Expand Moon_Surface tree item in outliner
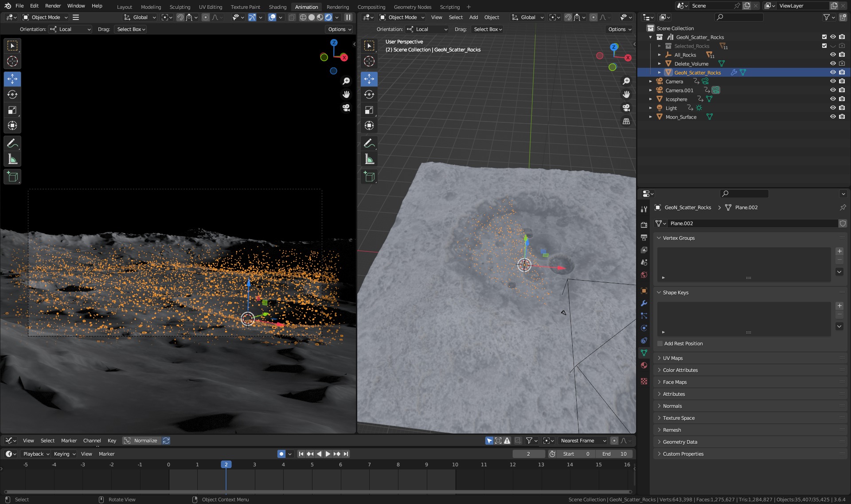Screen dimensions: 851x504 tap(650, 117)
